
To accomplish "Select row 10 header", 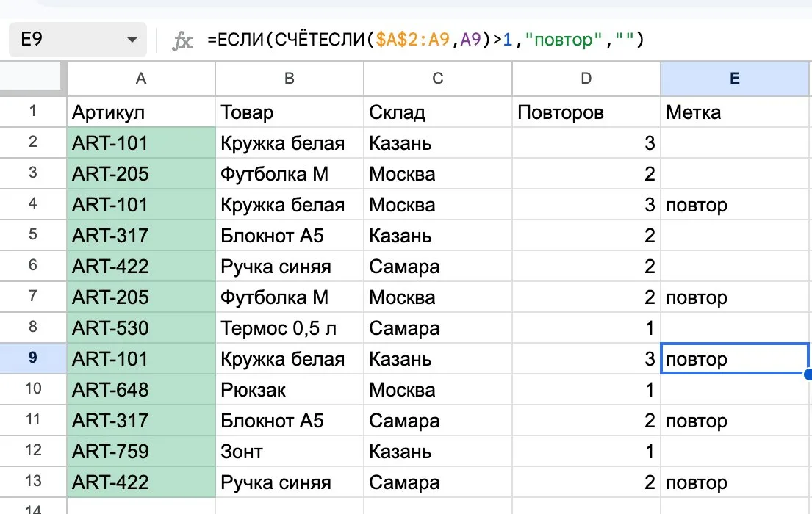I will (33, 388).
